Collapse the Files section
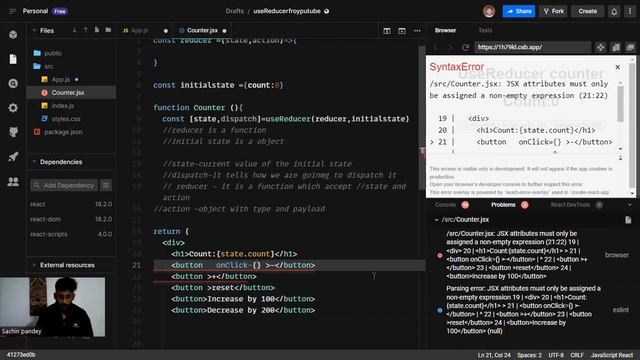This screenshot has height=360, width=640. click(x=34, y=30)
